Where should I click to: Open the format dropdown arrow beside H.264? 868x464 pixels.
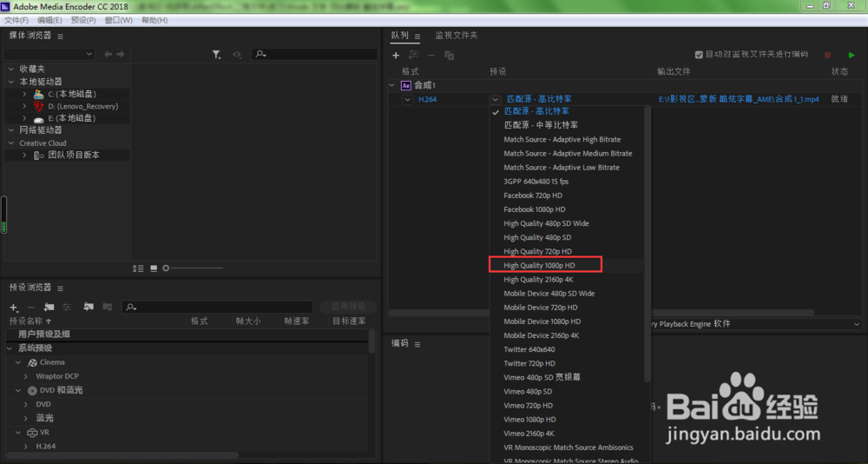[x=407, y=100]
